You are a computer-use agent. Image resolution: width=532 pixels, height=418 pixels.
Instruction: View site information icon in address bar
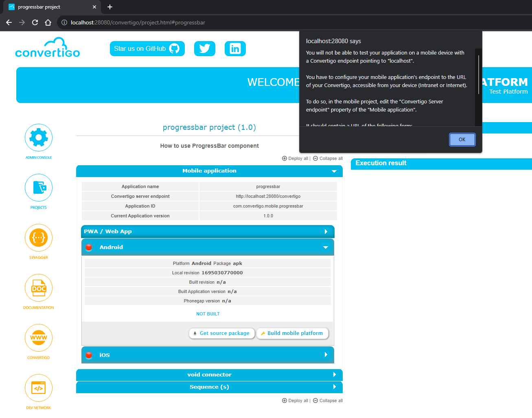pos(64,22)
